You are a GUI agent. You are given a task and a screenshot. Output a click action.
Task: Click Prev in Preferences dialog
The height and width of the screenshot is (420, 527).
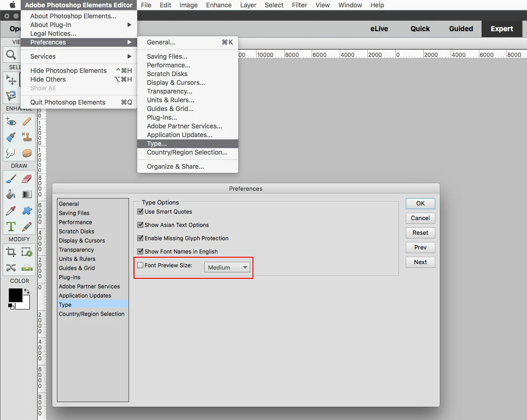tap(420, 248)
